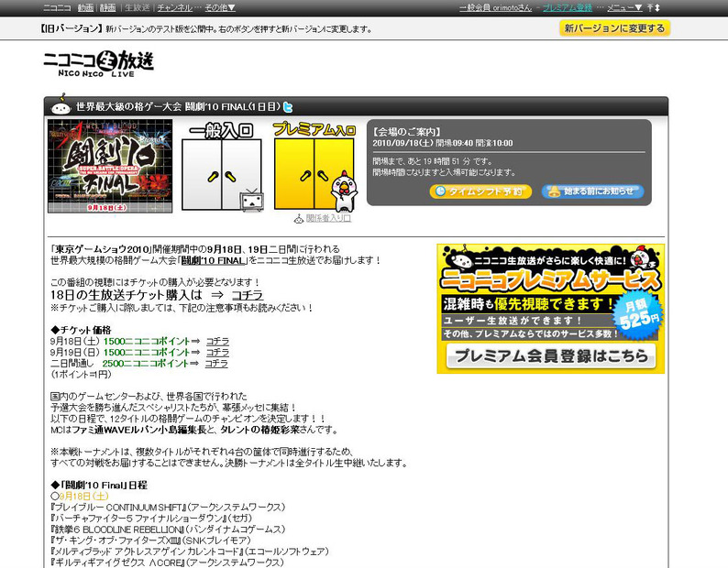Click the 一般会員 orimotoさん user link

[x=495, y=8]
